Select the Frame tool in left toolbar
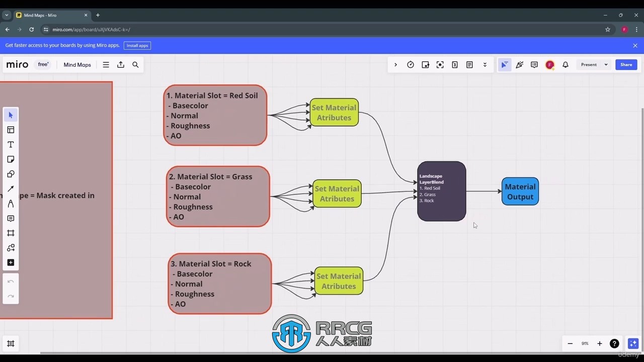 (11, 233)
